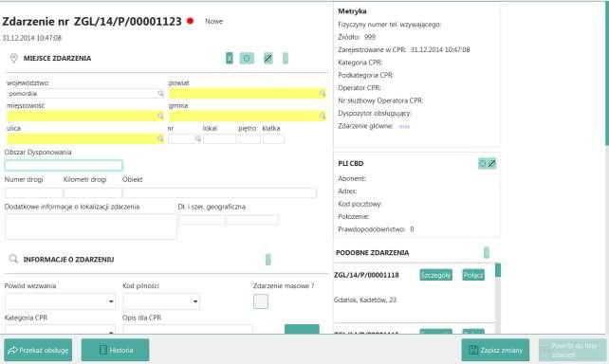609x364 pixels.
Task: Open the Powód wezwania dropdown
Action: 60,301
